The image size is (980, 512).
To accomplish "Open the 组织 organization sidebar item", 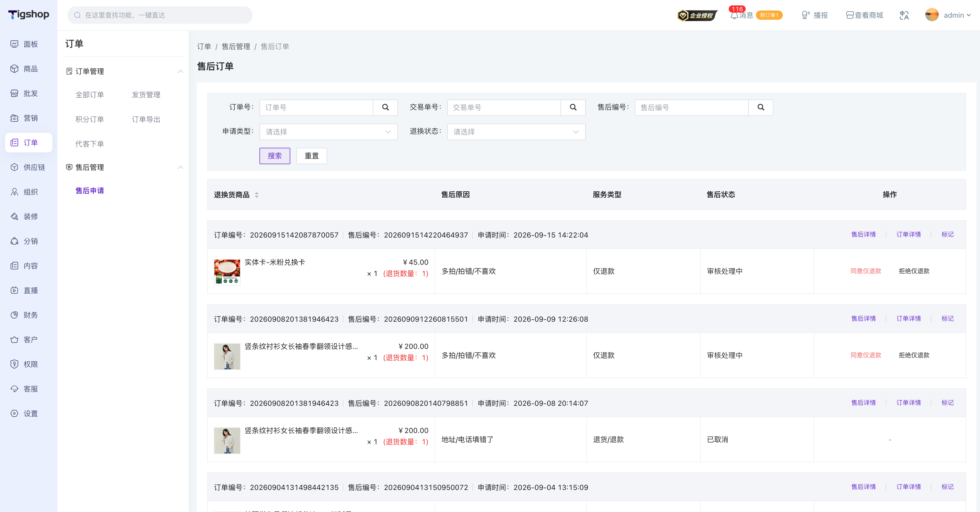I will coord(28,192).
